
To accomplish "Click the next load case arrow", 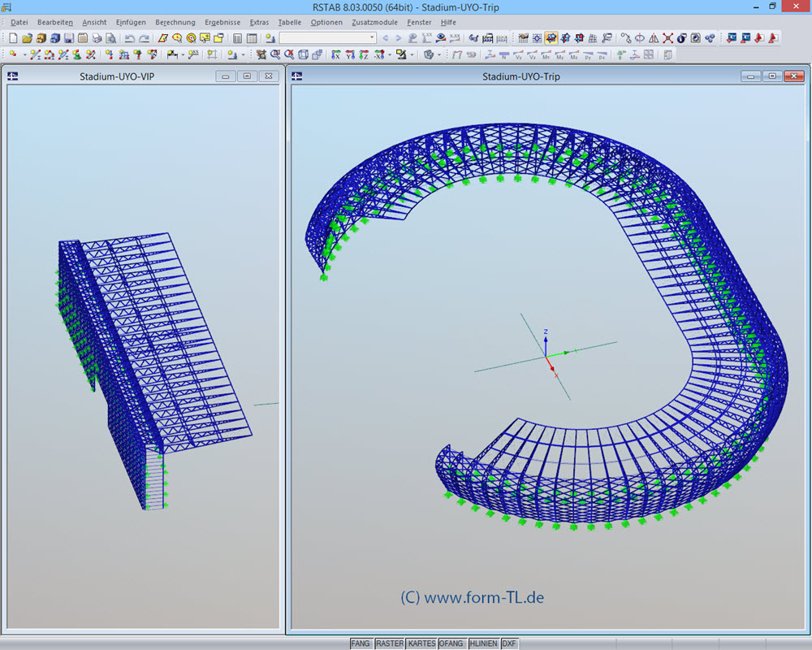I will coord(397,38).
